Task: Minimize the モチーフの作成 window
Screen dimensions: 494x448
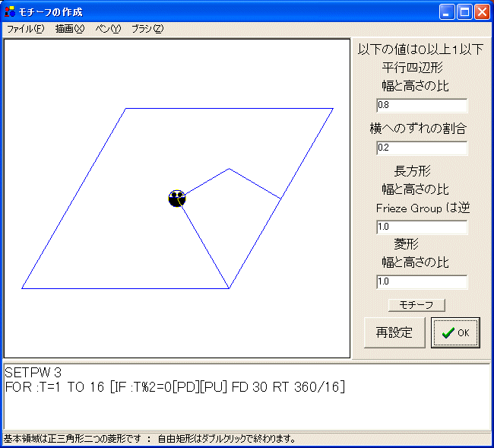Action: pos(447,12)
